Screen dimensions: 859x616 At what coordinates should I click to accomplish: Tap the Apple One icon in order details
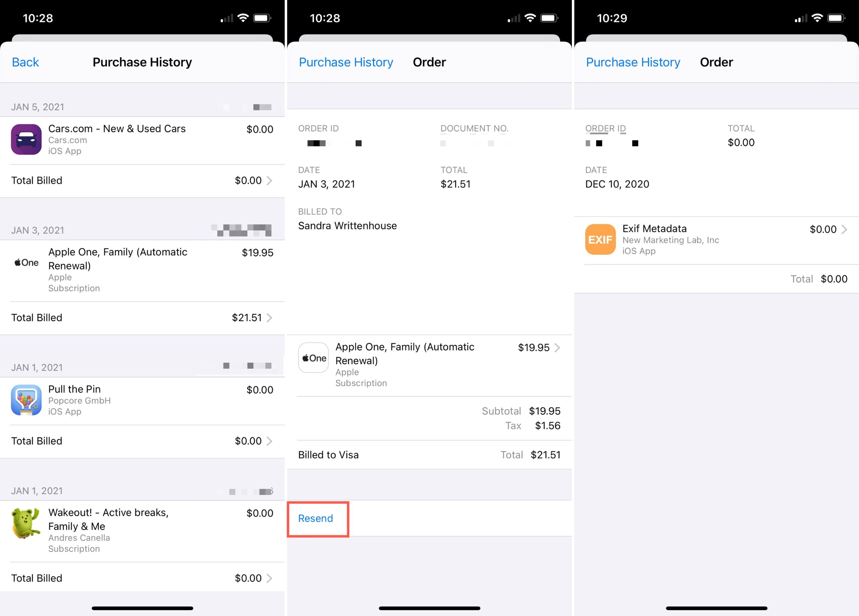pyautogui.click(x=313, y=358)
